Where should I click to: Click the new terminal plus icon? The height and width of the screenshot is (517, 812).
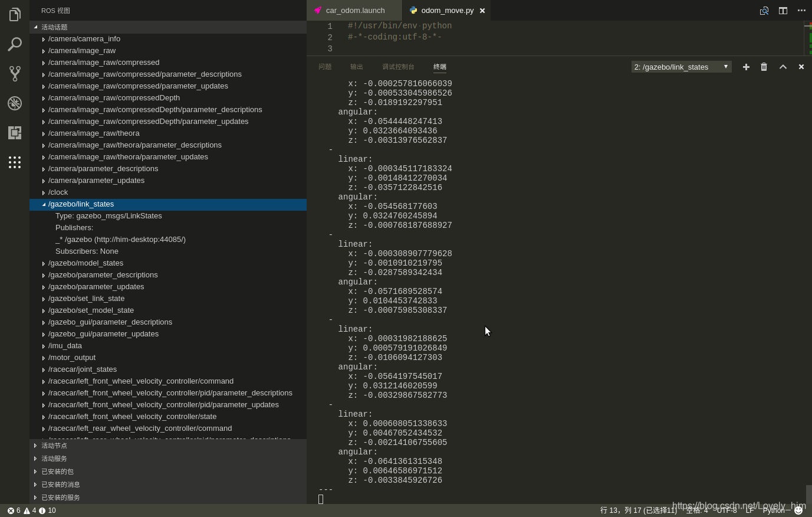[746, 67]
